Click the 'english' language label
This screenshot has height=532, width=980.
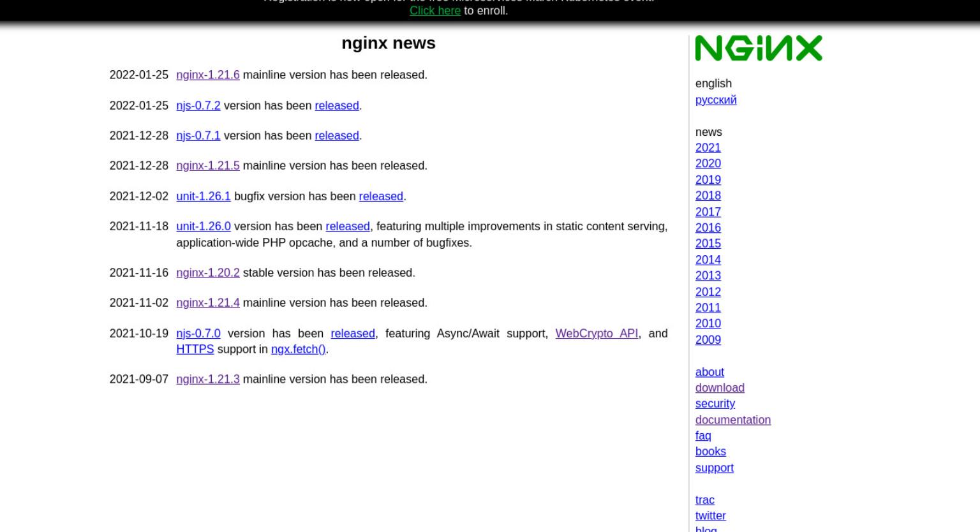[713, 84]
